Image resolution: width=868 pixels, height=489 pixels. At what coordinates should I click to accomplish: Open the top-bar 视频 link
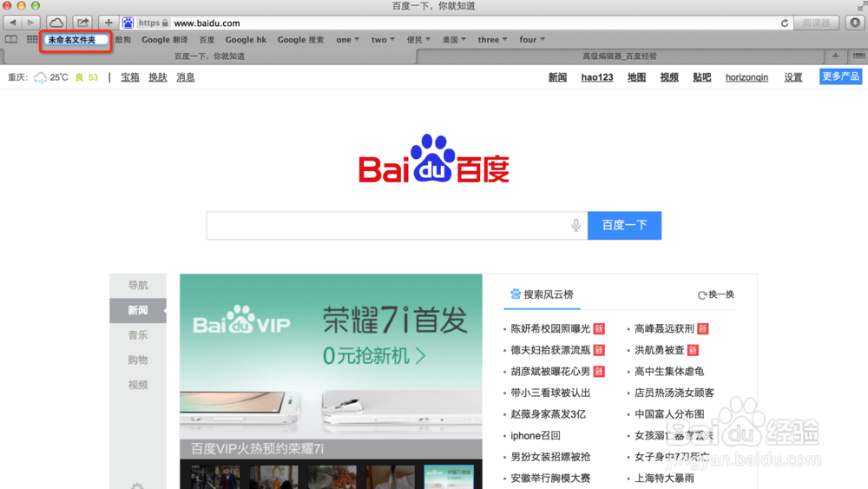coord(668,77)
